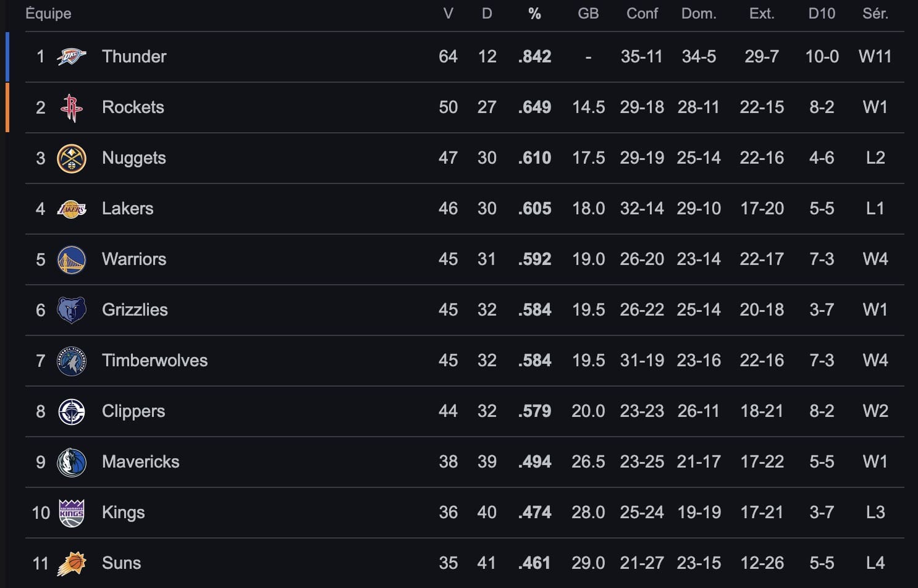Sort by winning percentage column

point(535,13)
